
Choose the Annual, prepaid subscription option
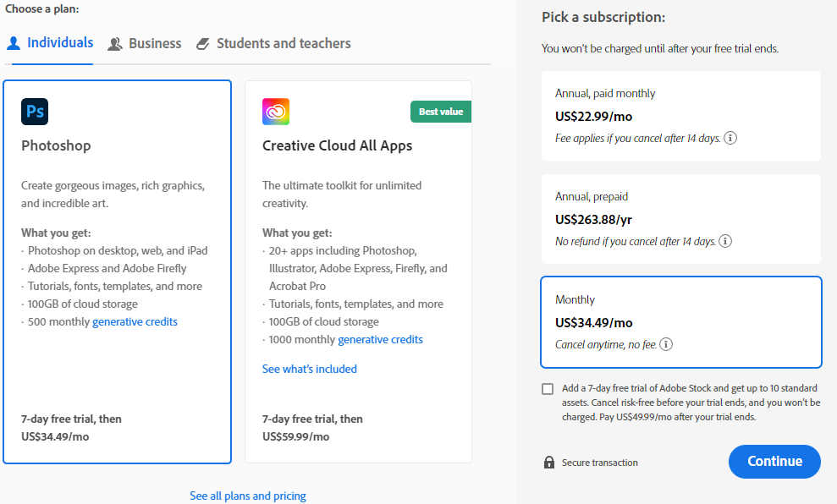681,219
